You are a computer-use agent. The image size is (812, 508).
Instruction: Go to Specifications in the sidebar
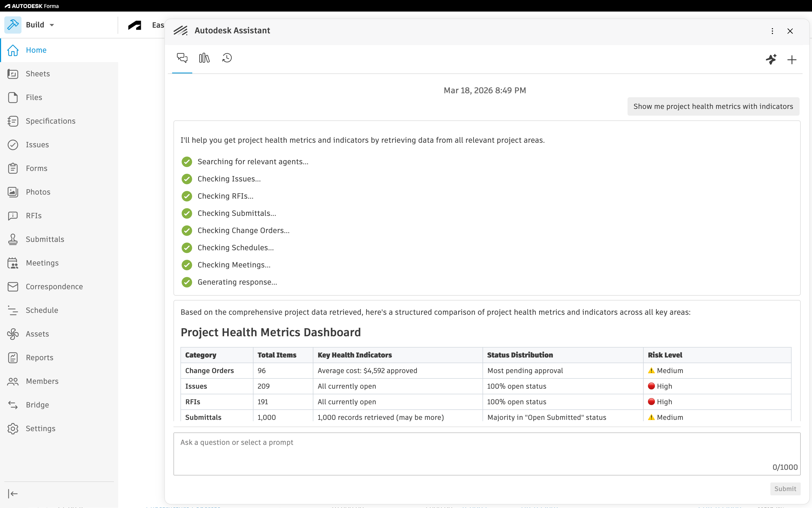point(59,121)
